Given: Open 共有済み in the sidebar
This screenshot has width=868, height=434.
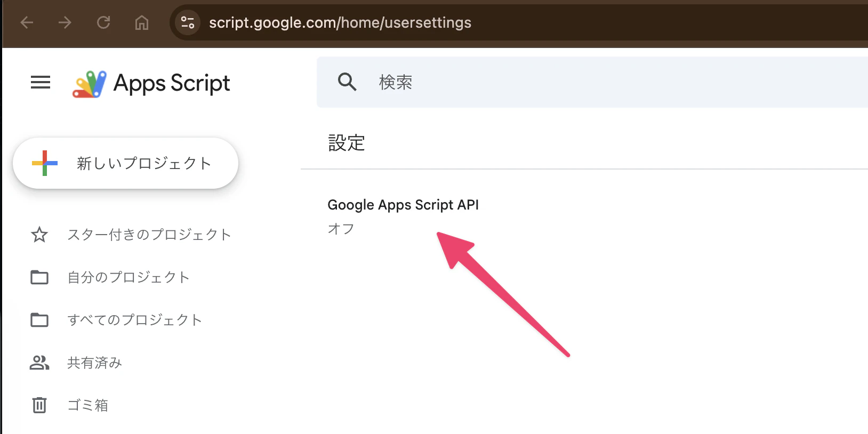Looking at the screenshot, I should click(x=95, y=363).
